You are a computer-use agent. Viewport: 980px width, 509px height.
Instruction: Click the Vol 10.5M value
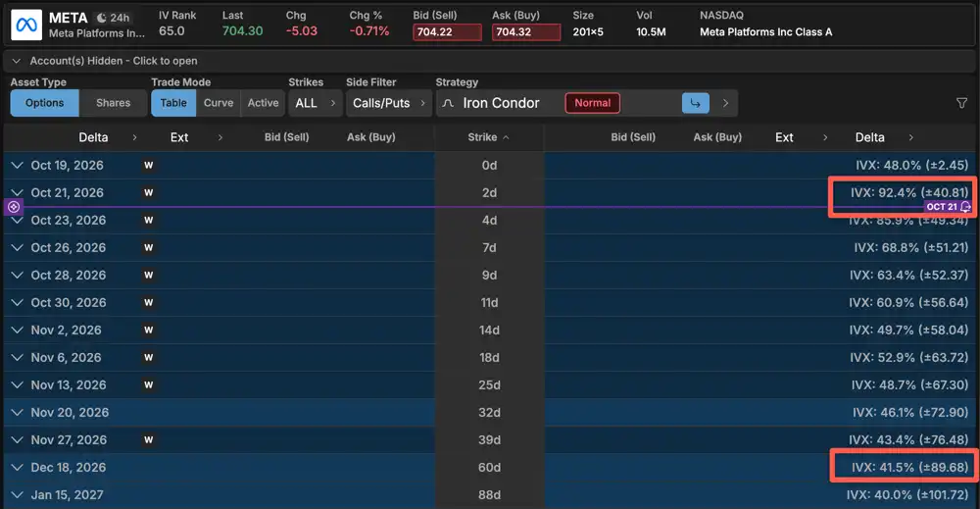click(x=651, y=32)
